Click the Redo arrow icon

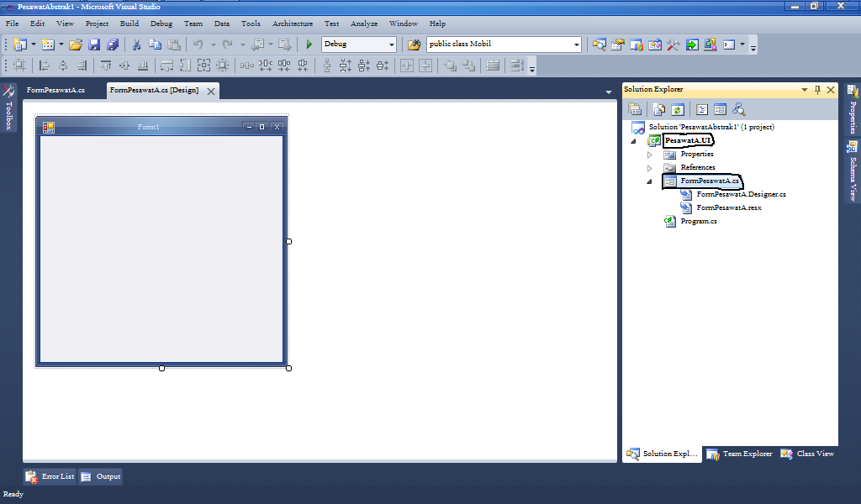[227, 45]
